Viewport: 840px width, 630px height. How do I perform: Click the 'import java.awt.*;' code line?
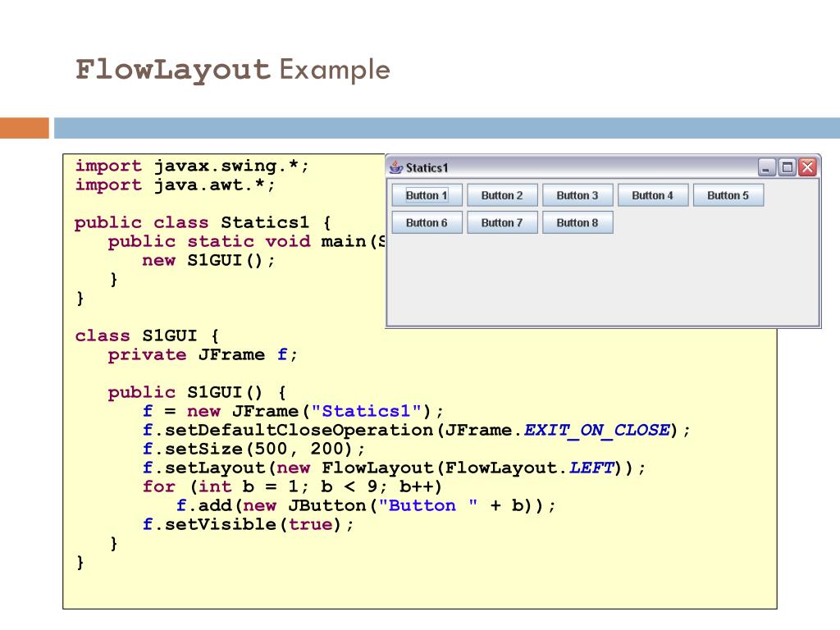(175, 185)
